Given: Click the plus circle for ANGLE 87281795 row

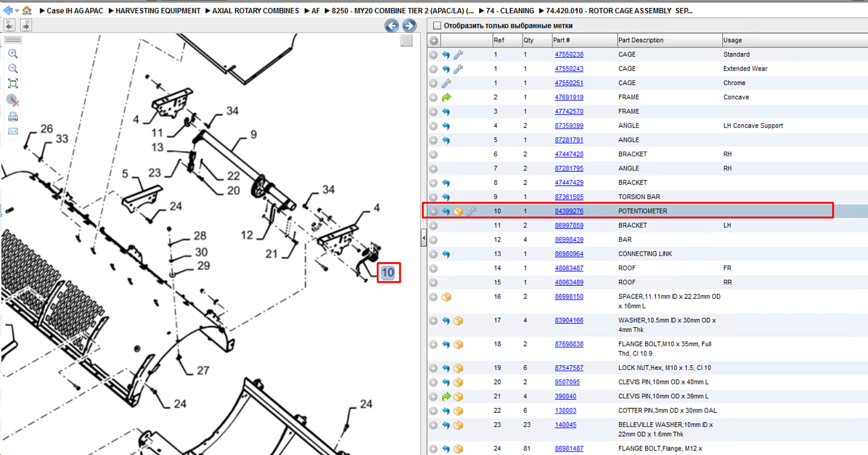Looking at the screenshot, I should pyautogui.click(x=433, y=169).
